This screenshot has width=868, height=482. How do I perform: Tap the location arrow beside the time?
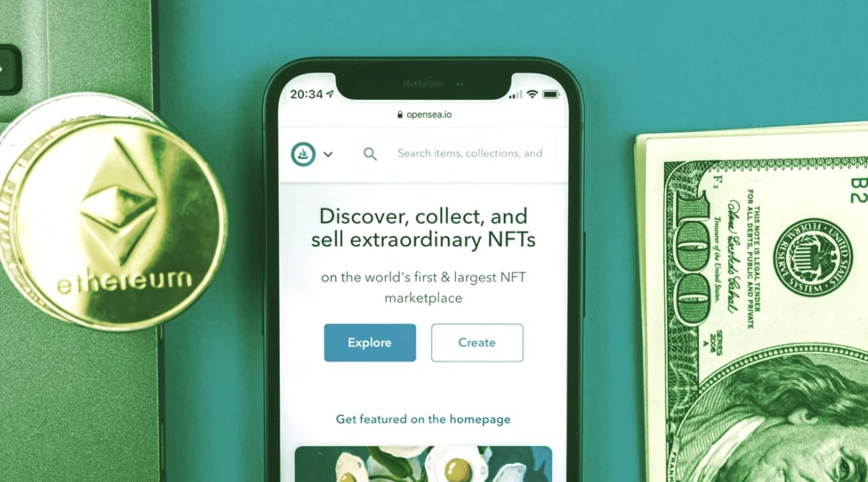tap(330, 94)
